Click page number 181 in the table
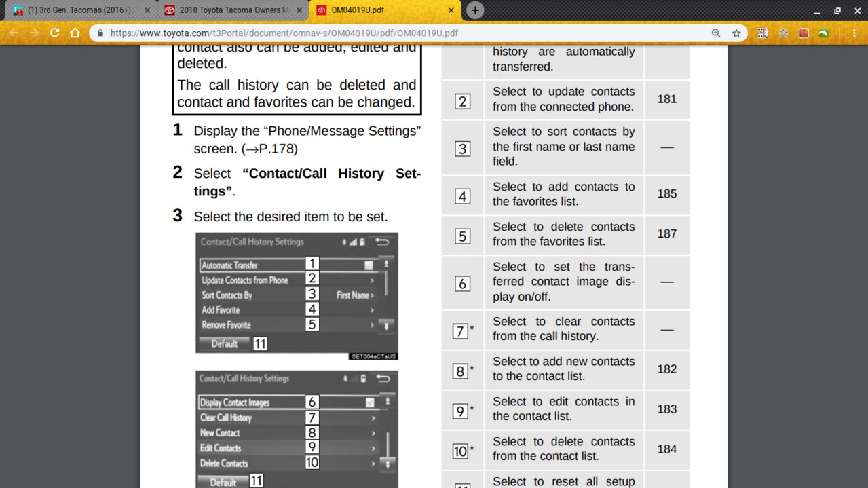The width and height of the screenshot is (868, 488). click(x=667, y=99)
